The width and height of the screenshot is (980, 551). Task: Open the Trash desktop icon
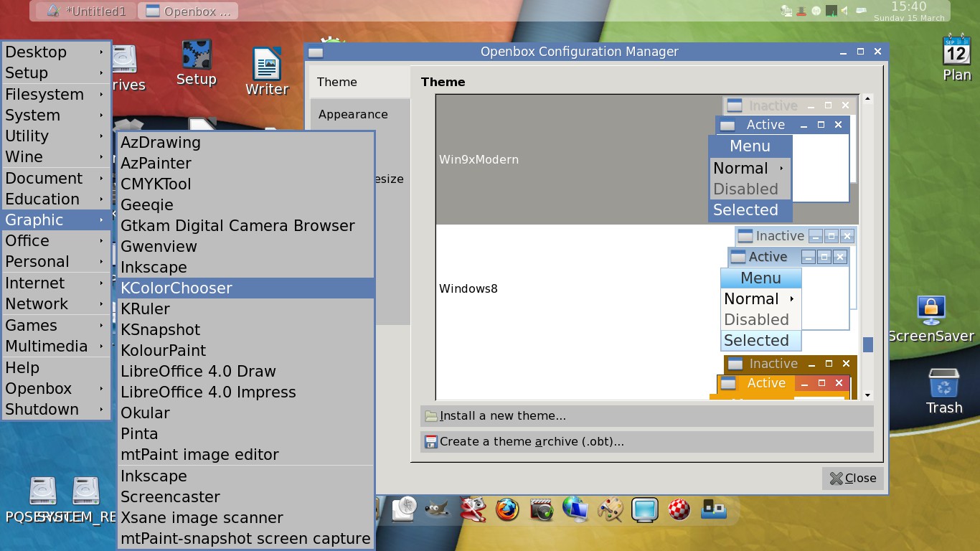pyautogui.click(x=944, y=391)
